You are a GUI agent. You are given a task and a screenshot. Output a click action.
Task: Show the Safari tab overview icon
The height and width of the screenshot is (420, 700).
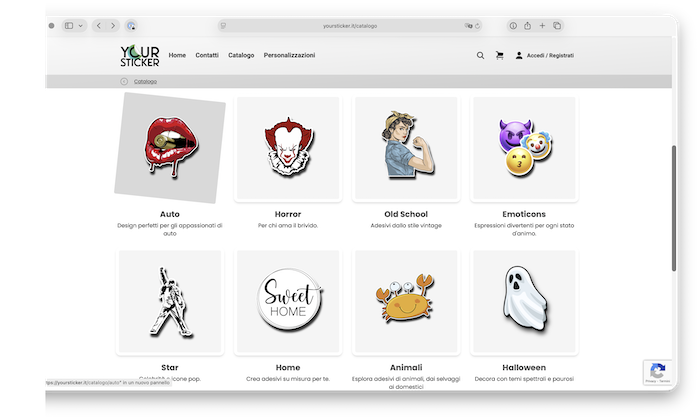[557, 25]
